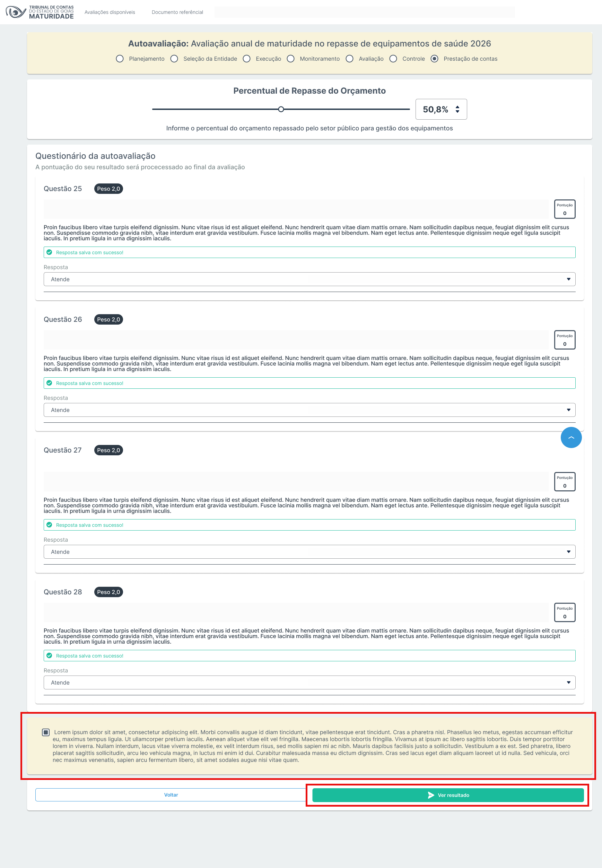This screenshot has width=602, height=868.
Task: Click the Voltar button
Action: [x=171, y=795]
